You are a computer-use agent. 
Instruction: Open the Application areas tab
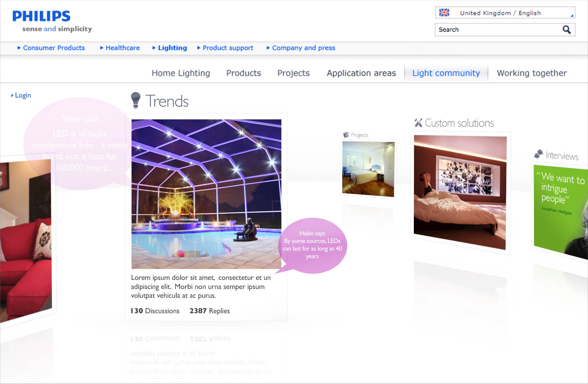pos(361,73)
